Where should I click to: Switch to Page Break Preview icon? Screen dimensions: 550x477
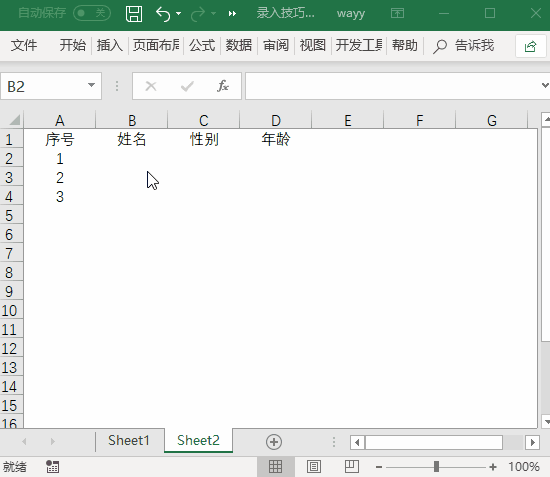(x=351, y=466)
